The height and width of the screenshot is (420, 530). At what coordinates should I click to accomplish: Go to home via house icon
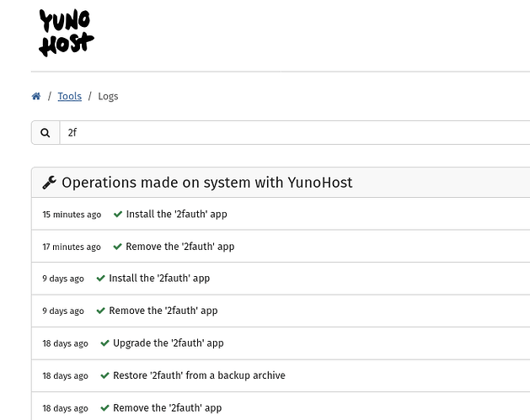coord(36,96)
